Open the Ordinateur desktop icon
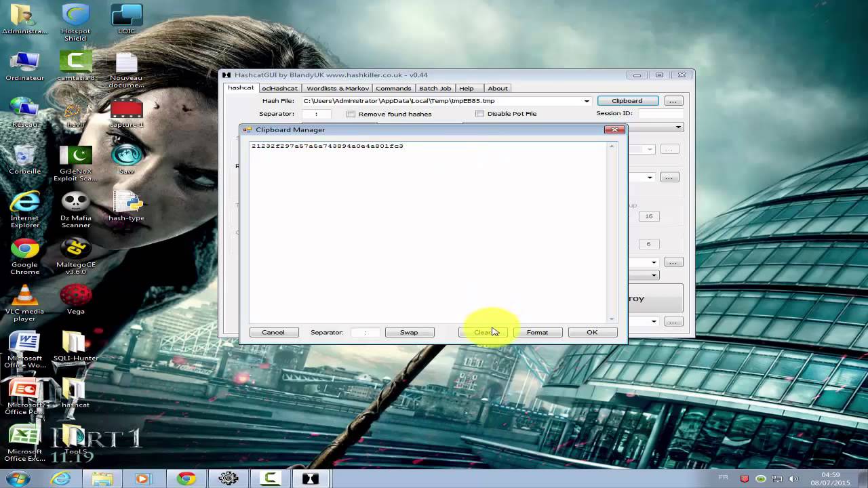The width and height of the screenshot is (868, 488). point(24,66)
